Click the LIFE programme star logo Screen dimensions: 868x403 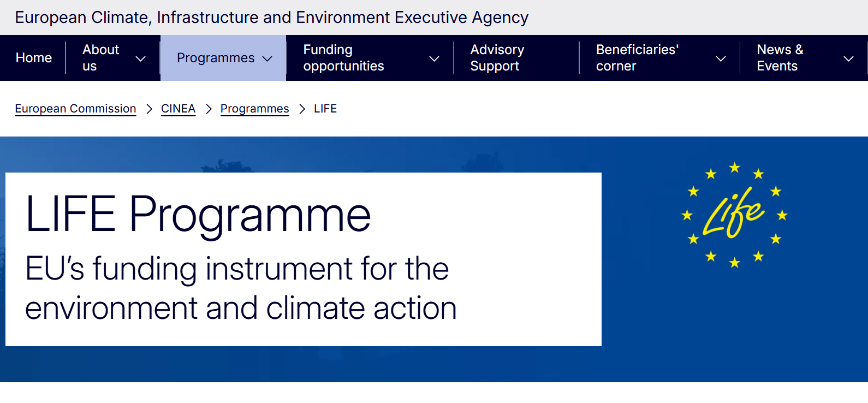[x=734, y=215]
